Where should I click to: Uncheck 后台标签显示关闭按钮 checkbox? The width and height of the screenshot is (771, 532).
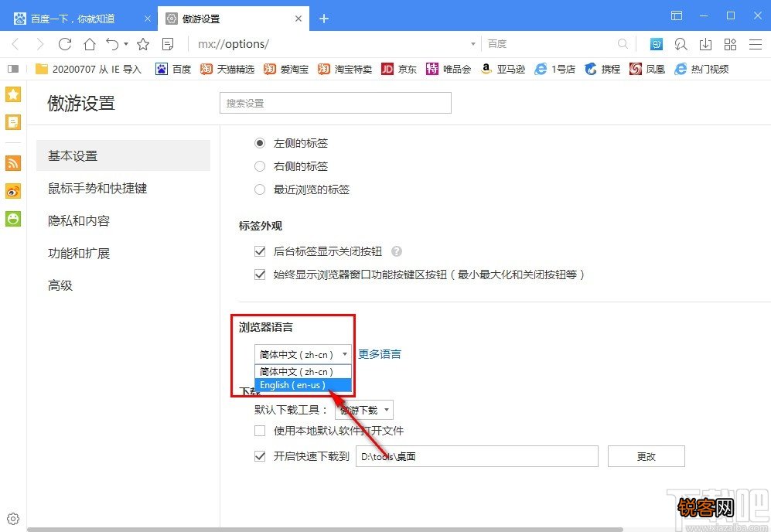click(260, 251)
